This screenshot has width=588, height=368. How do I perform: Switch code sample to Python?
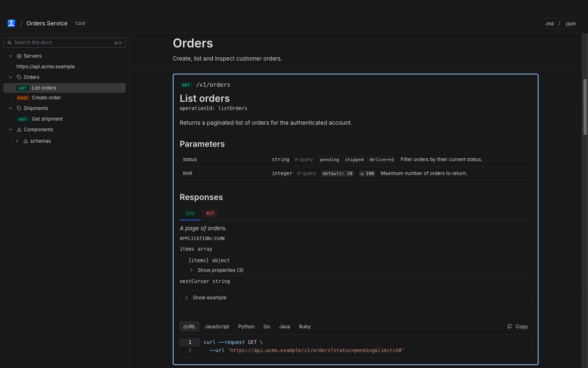coord(246,327)
